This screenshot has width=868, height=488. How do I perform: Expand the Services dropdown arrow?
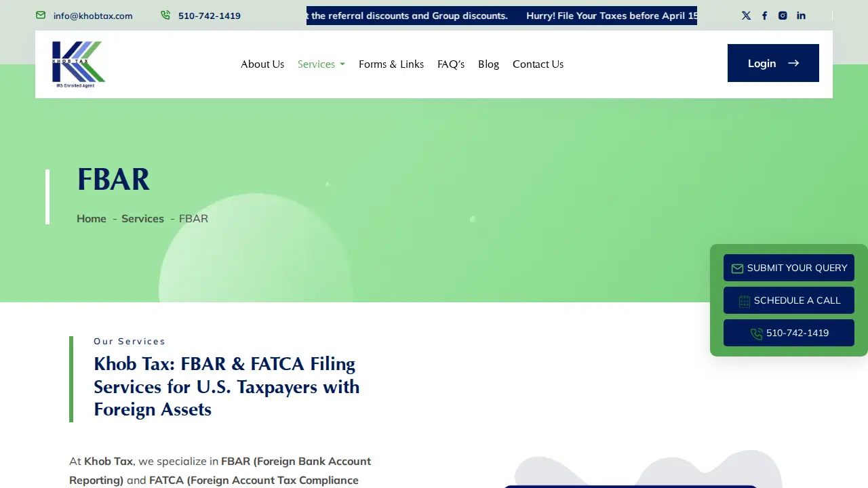(342, 64)
